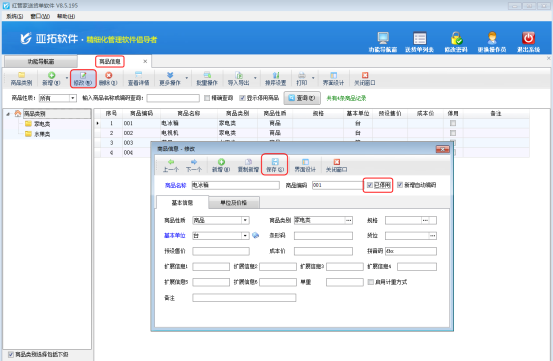Click the globe icon beside 基本单位
Screen dimensions: 553x361
pyautogui.click(x=255, y=235)
